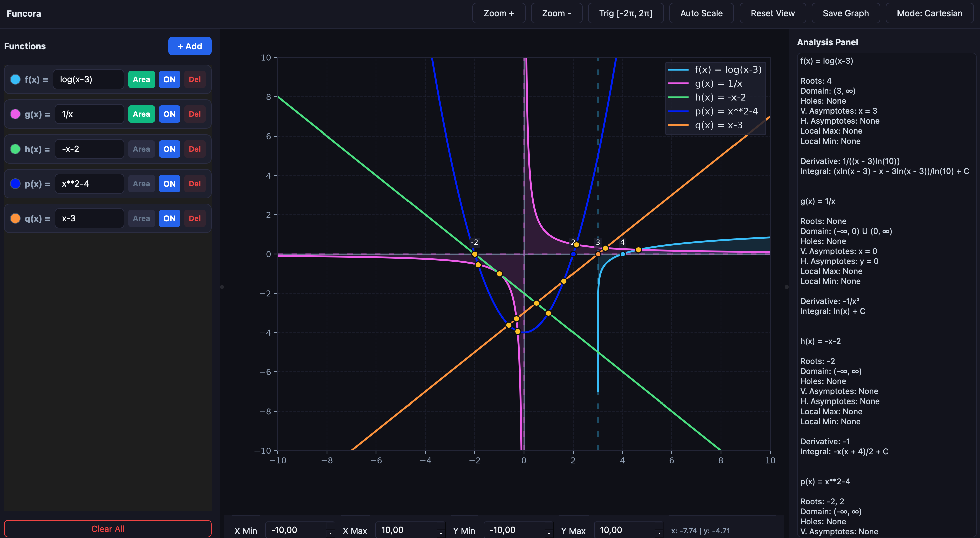
Task: Click the cyan f(x) color swatch
Action: [x=15, y=79]
